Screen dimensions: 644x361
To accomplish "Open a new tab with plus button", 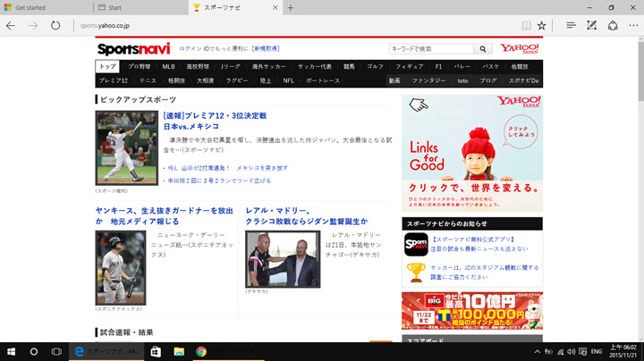I will (x=291, y=7).
